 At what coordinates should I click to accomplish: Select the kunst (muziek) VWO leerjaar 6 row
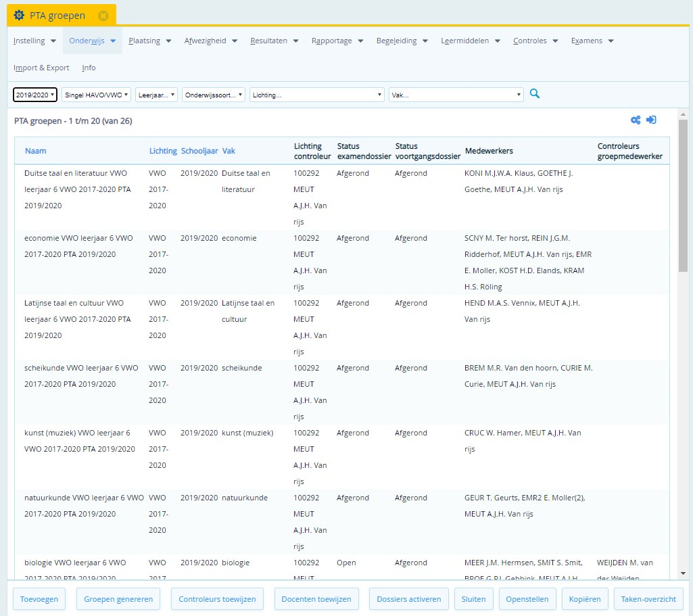[341, 457]
